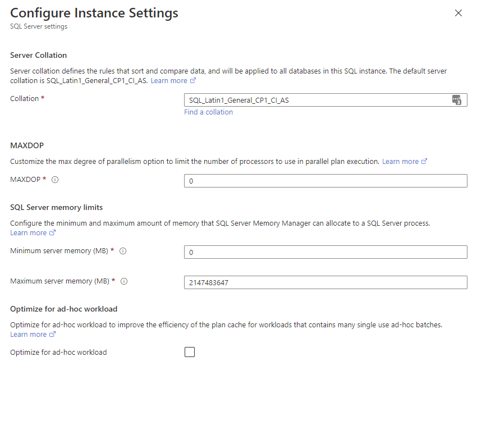This screenshot has width=477, height=448.
Task: Click external link icon beside collation Learn more
Action: (x=192, y=80)
